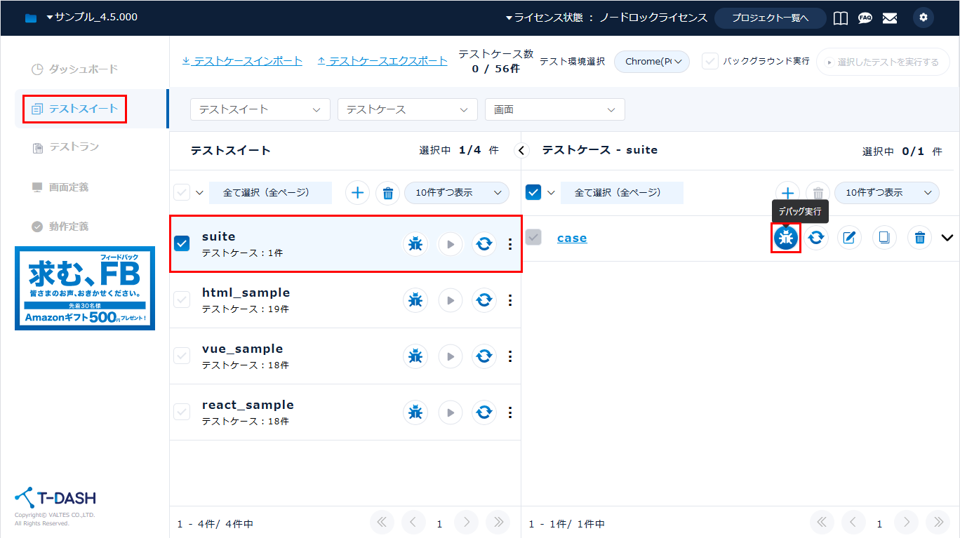
Task: Click the テストケースインポート link
Action: [242, 61]
